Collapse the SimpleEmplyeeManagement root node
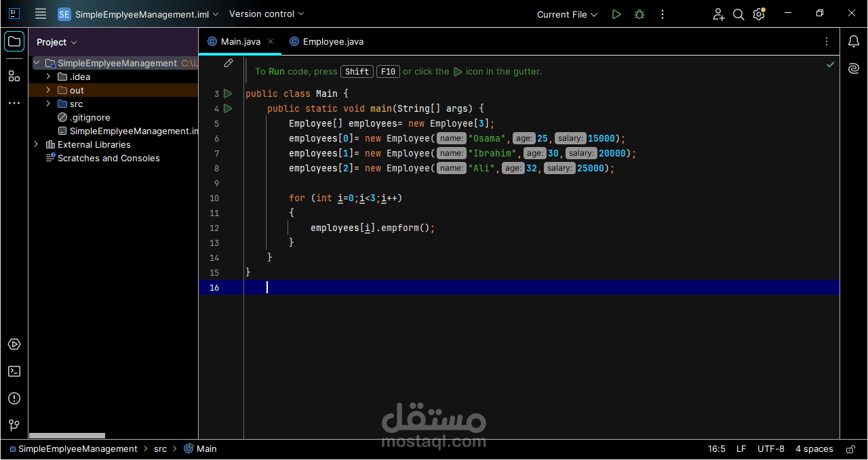 point(37,63)
